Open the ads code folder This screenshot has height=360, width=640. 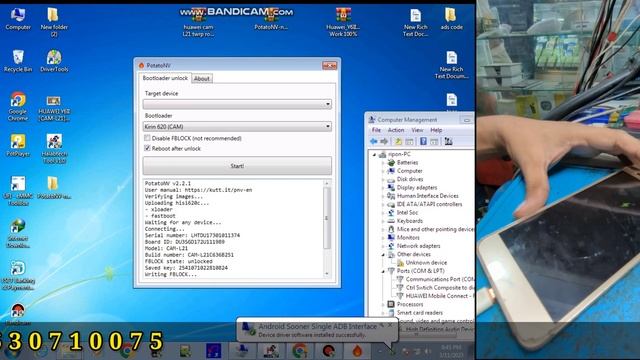coord(451,19)
